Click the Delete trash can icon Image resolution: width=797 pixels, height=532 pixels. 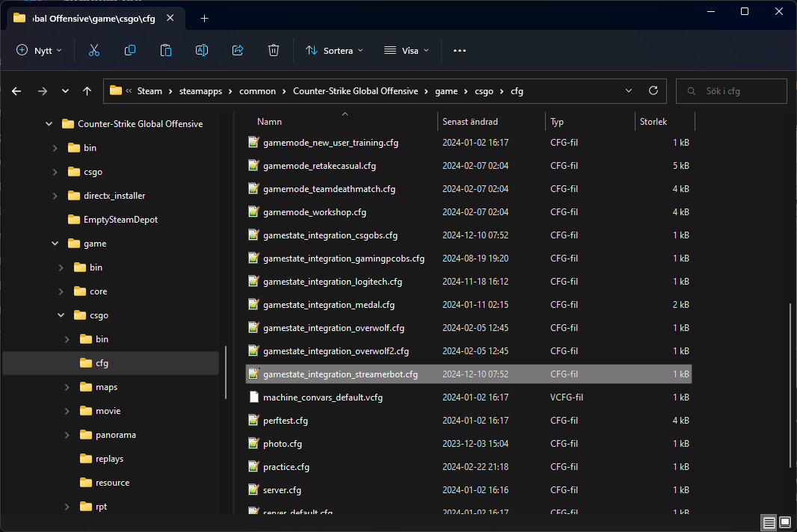[274, 50]
